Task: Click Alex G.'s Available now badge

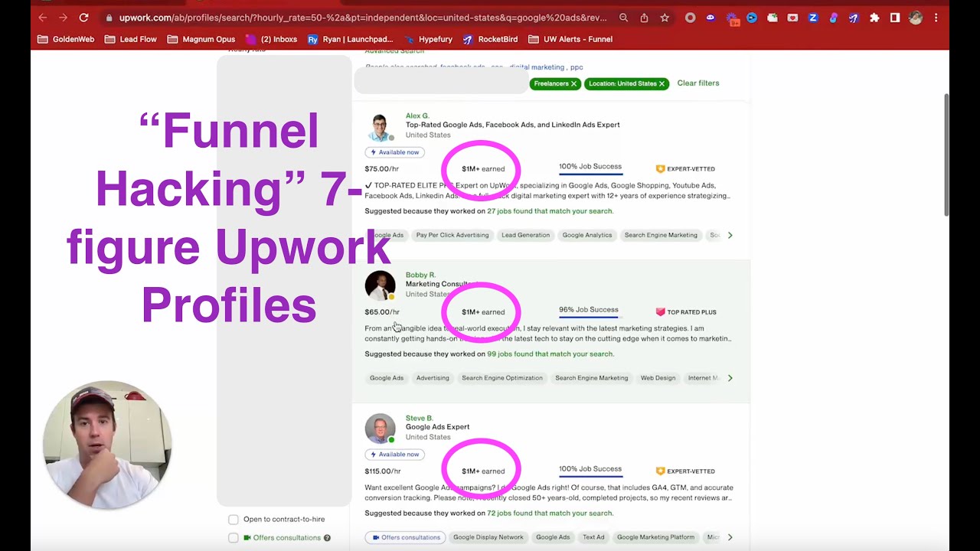Action: (394, 152)
